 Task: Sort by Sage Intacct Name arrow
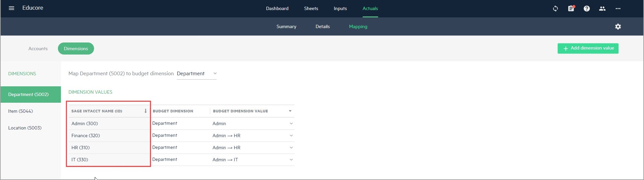click(146, 111)
